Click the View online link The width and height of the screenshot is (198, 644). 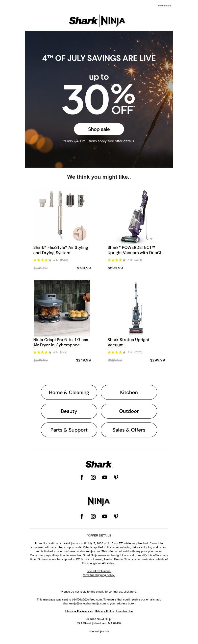[164, 5]
